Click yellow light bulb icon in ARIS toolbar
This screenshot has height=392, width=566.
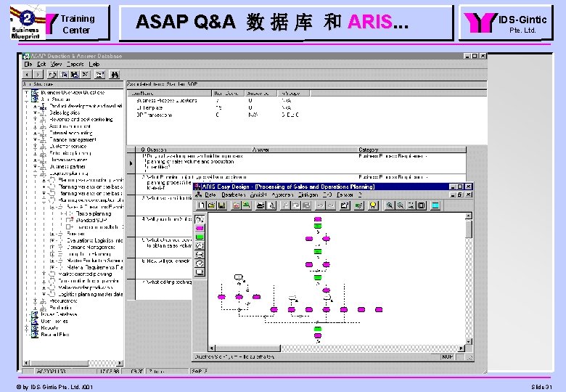click(x=373, y=205)
